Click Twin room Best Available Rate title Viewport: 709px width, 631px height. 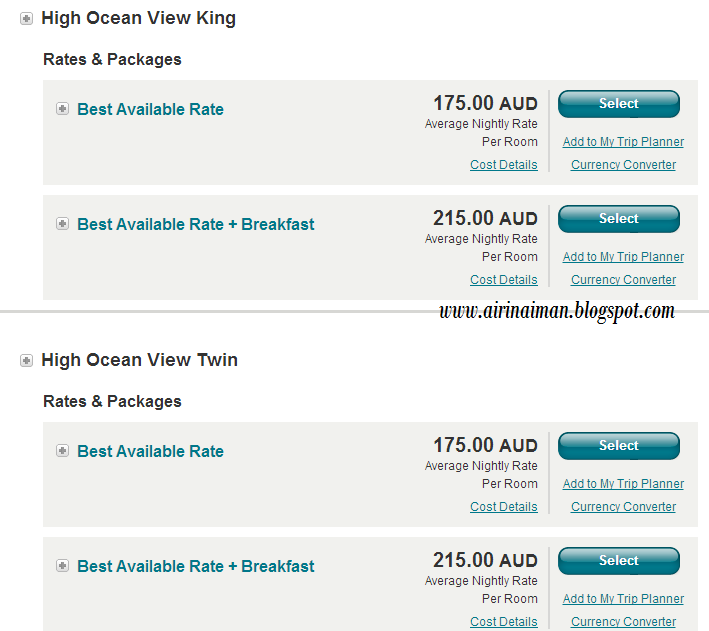click(150, 451)
